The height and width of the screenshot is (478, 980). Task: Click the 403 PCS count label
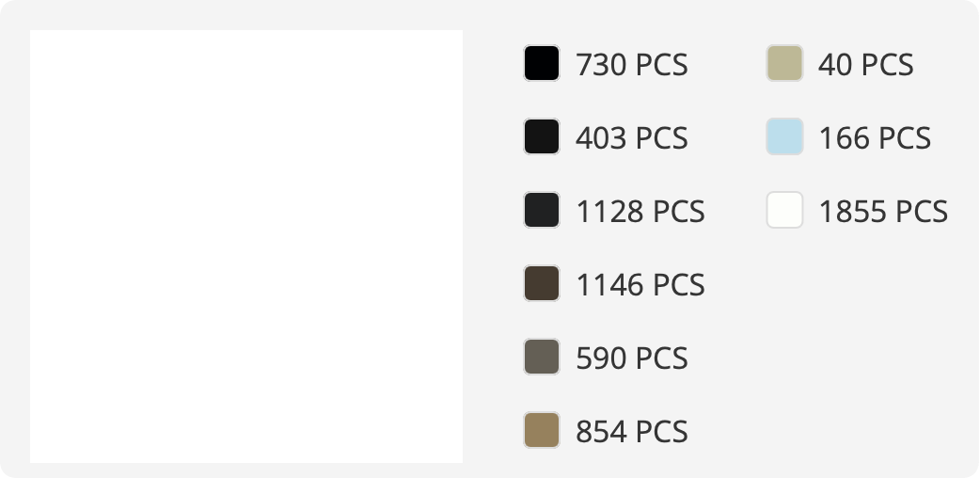tap(631, 137)
